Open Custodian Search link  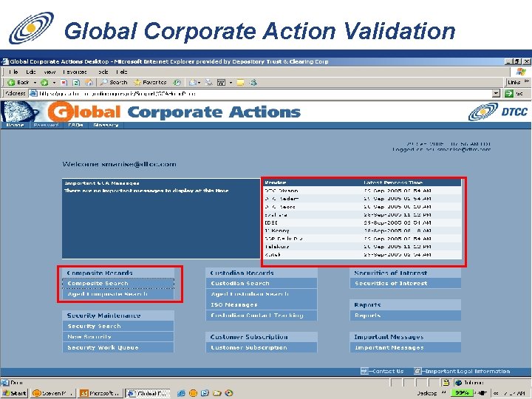(x=262, y=283)
